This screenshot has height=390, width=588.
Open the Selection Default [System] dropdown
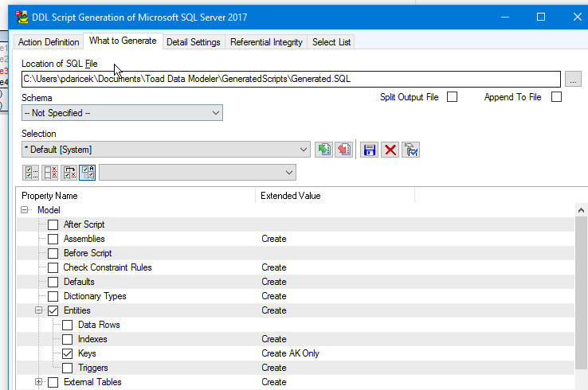166,150
